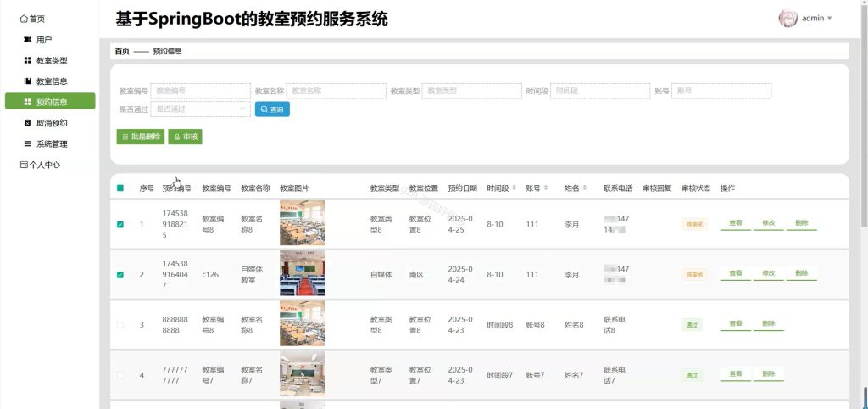Click the 待审核 status tag in row 2
The image size is (868, 409).
pyautogui.click(x=694, y=275)
